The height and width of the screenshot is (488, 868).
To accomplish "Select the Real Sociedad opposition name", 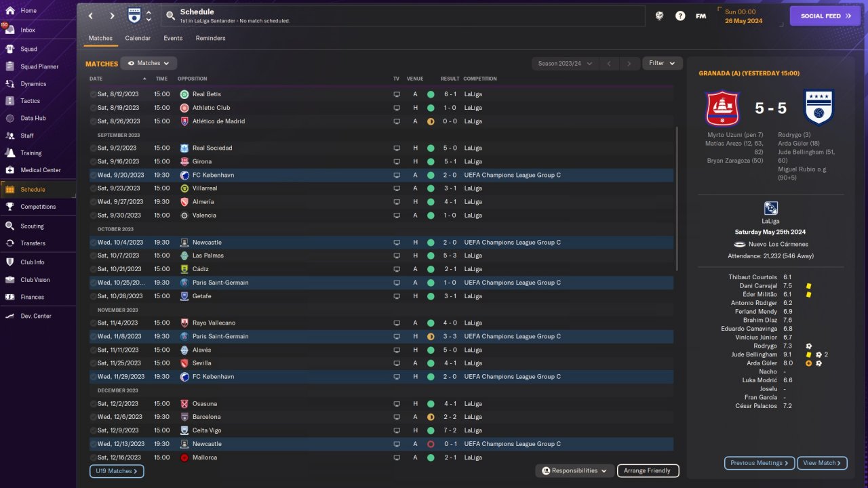I will 212,148.
